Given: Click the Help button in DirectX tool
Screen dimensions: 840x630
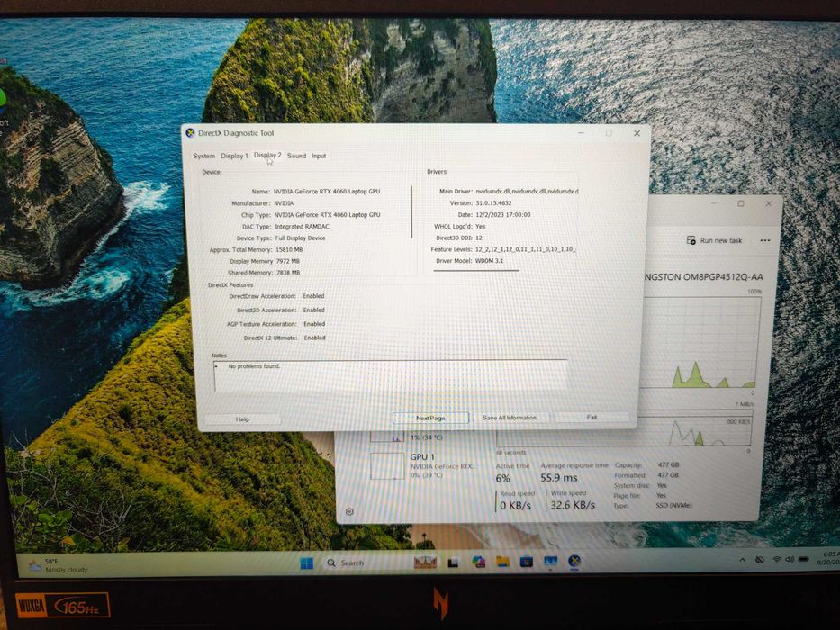Looking at the screenshot, I should [x=243, y=418].
